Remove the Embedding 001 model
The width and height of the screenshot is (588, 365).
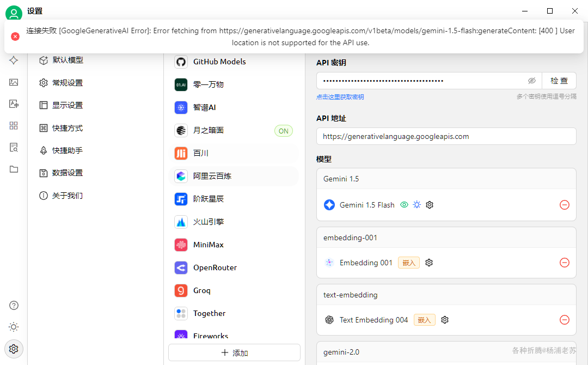[565, 263]
